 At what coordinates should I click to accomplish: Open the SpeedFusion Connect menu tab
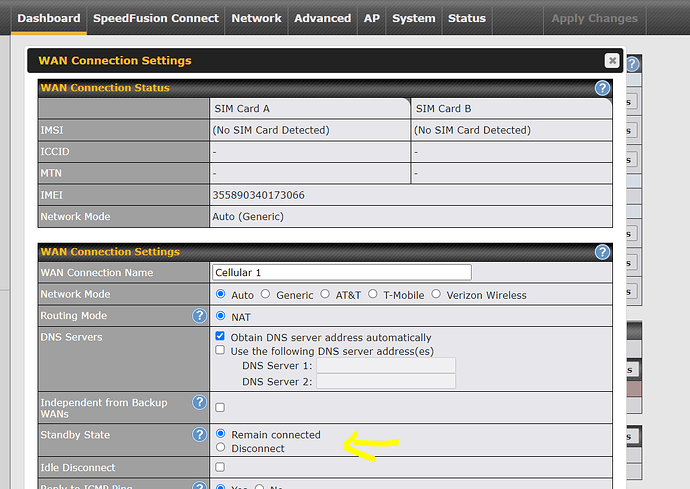(x=155, y=18)
